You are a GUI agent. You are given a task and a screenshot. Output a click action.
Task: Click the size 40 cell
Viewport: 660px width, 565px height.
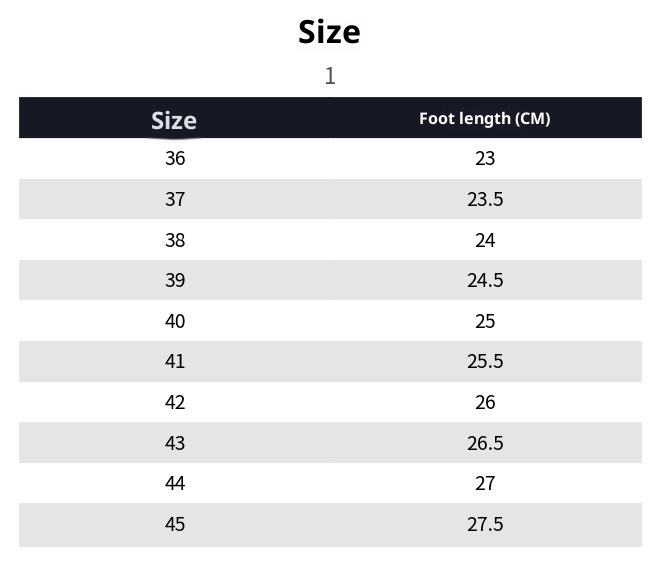[x=175, y=321]
